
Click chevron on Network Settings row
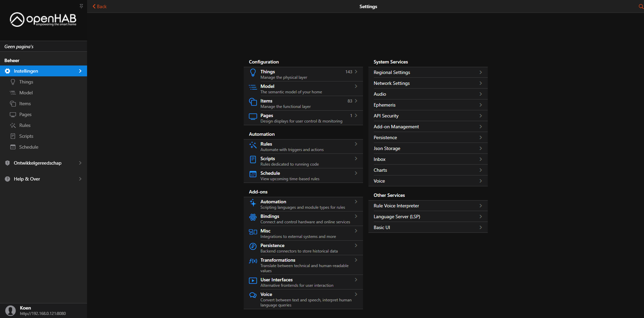pos(481,83)
